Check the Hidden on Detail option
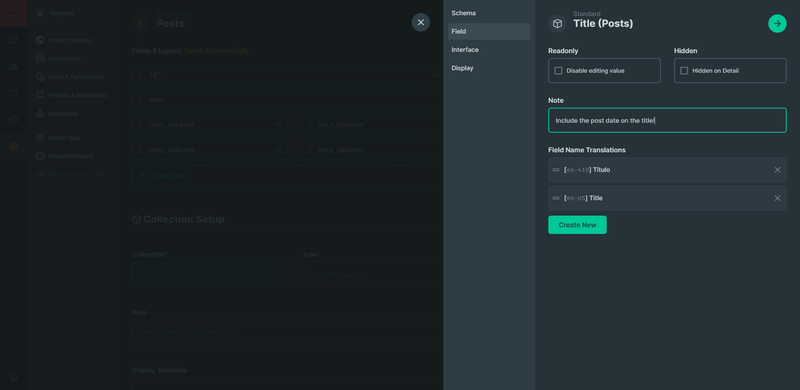800x390 pixels. click(x=684, y=70)
